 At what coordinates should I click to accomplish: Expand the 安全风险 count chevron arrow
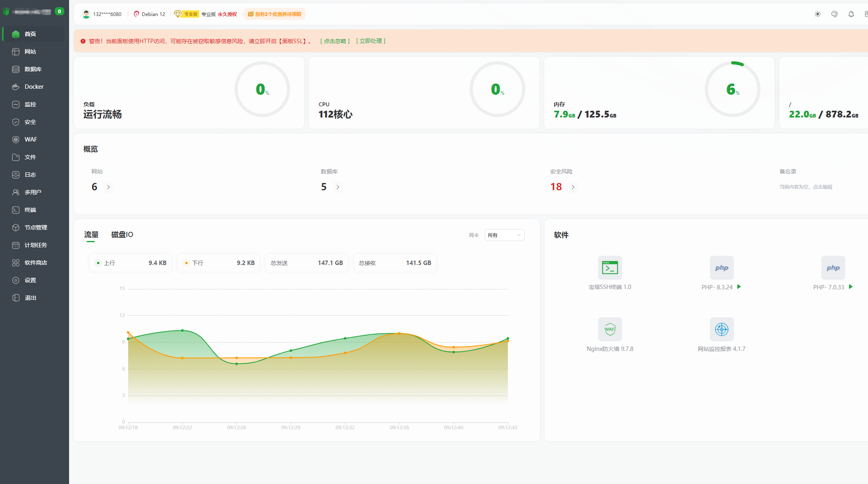tap(573, 187)
